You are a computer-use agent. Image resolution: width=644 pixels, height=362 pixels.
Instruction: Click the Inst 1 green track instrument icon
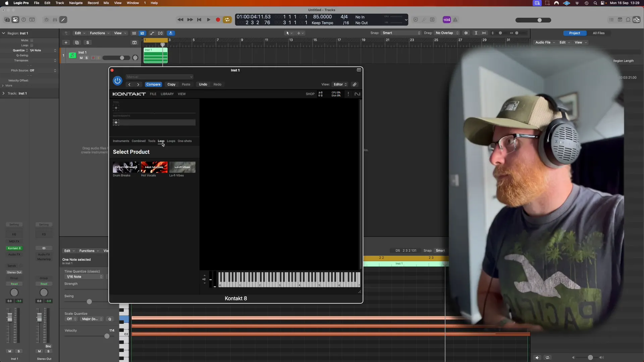coord(72,55)
